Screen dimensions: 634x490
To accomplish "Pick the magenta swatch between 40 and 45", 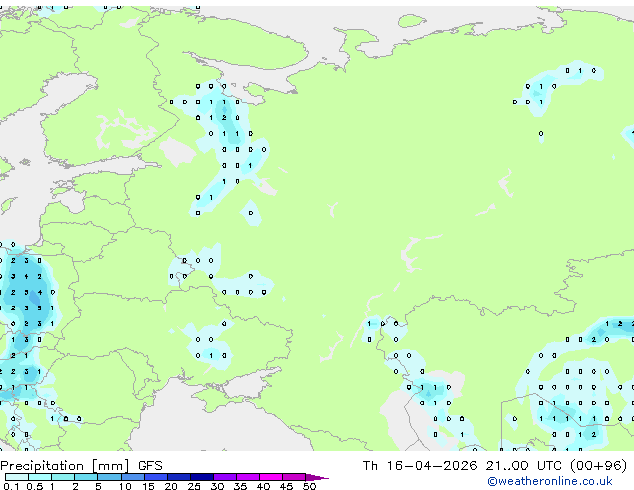I will click(271, 477).
